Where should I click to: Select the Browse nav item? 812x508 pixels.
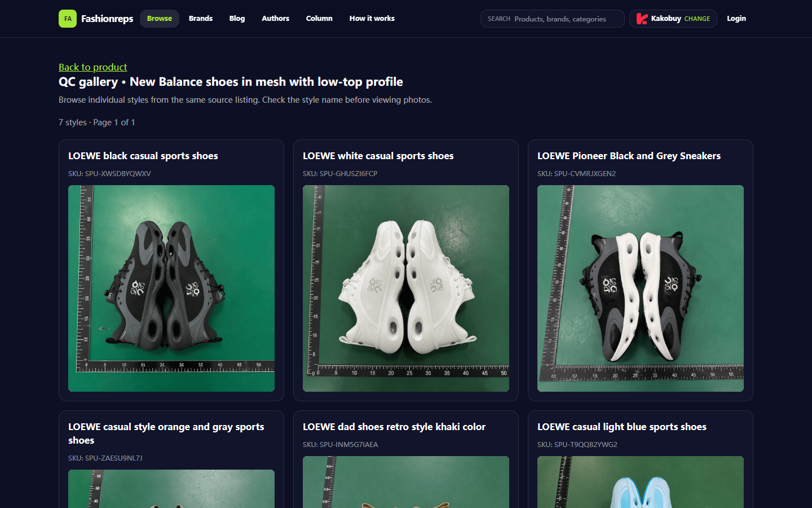pos(160,19)
